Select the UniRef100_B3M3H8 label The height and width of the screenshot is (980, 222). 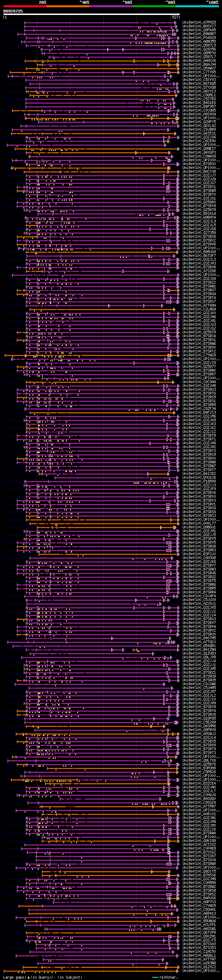tap(199, 768)
